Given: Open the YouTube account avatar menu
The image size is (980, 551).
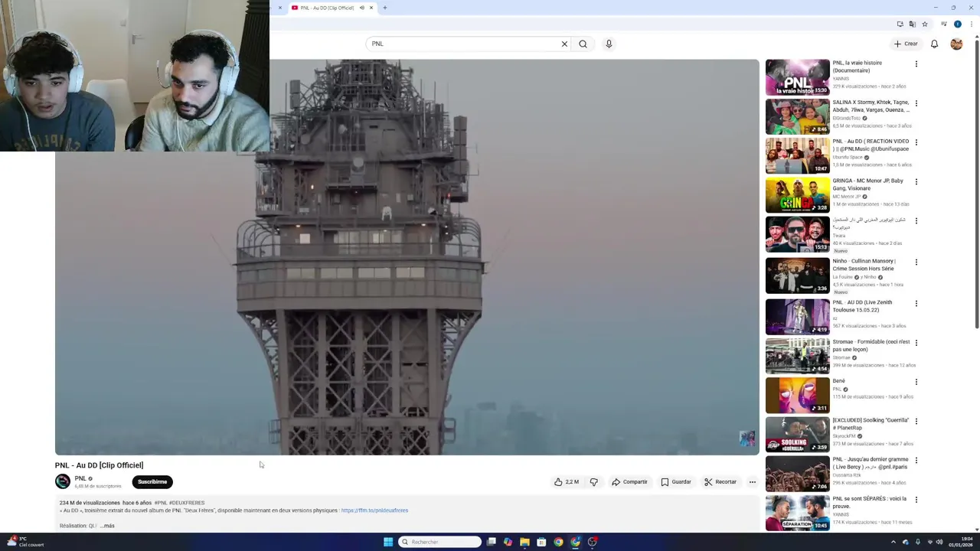Looking at the screenshot, I should point(956,44).
